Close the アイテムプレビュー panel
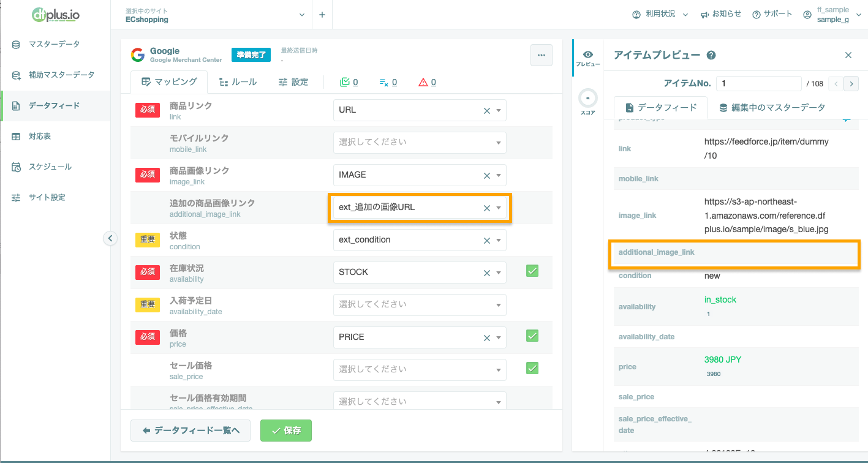The image size is (868, 463). point(848,55)
